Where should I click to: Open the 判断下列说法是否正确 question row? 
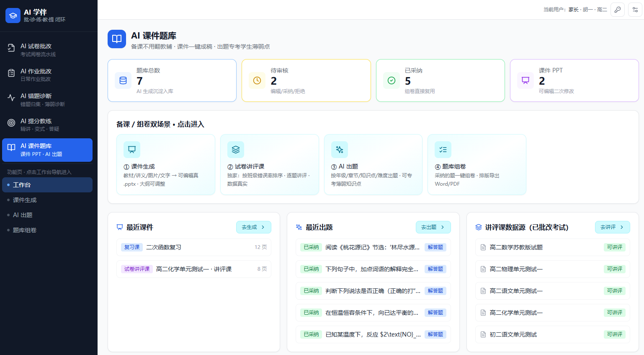(x=373, y=291)
